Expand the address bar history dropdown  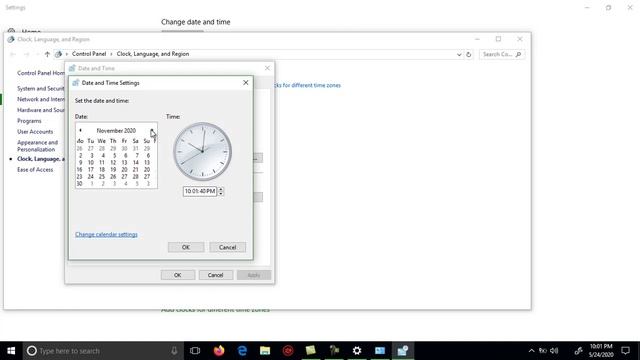click(459, 54)
